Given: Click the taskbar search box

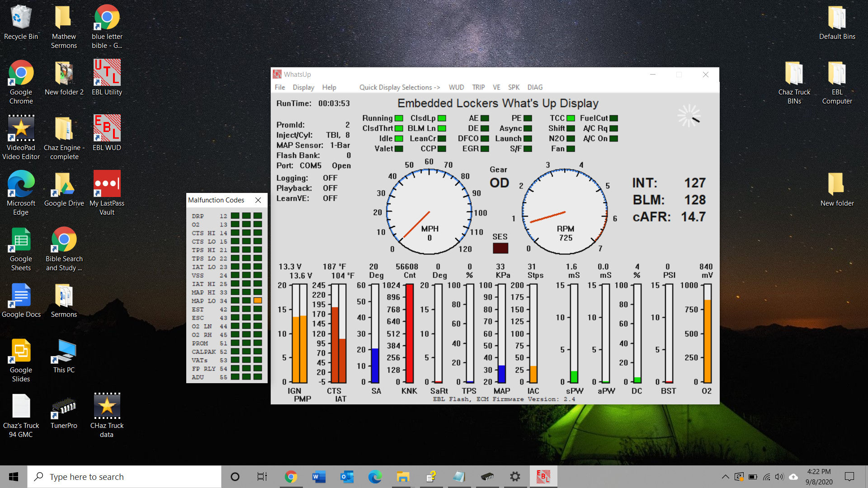Looking at the screenshot, I should click(124, 476).
